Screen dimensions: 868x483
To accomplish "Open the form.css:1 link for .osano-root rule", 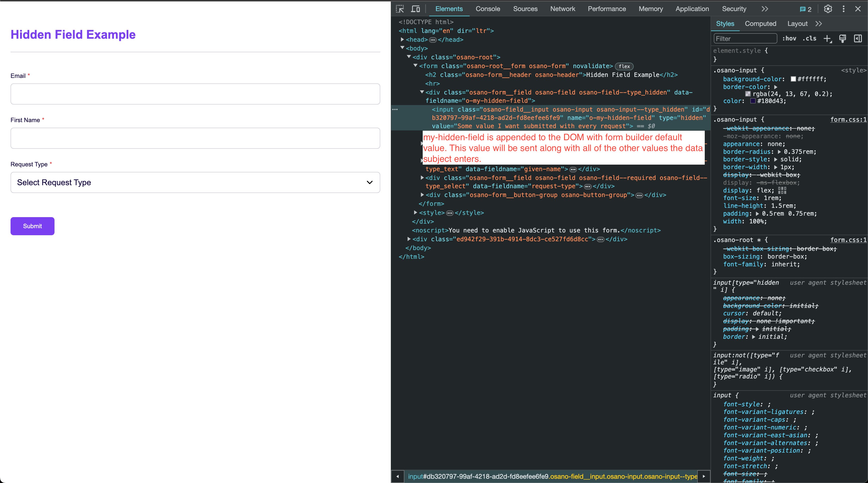I will coord(848,240).
